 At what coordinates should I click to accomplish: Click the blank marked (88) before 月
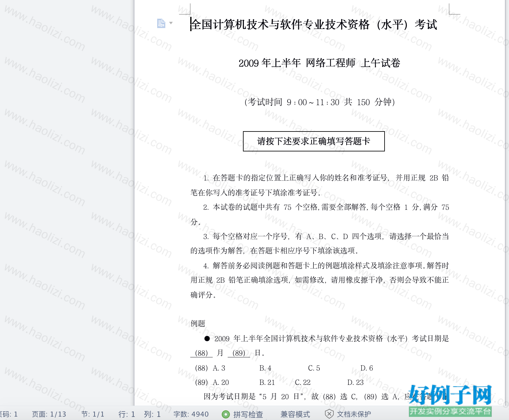201,353
